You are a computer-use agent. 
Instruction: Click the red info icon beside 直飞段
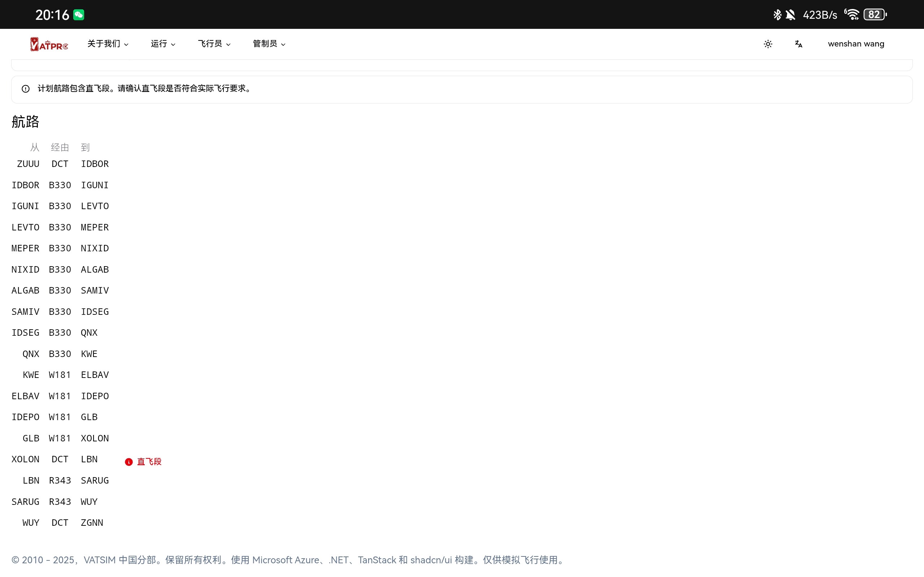[x=128, y=462]
